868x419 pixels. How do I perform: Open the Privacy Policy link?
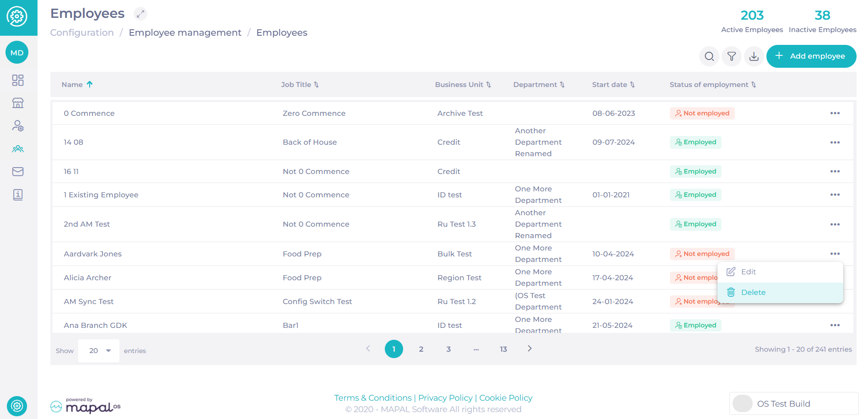[445, 398]
